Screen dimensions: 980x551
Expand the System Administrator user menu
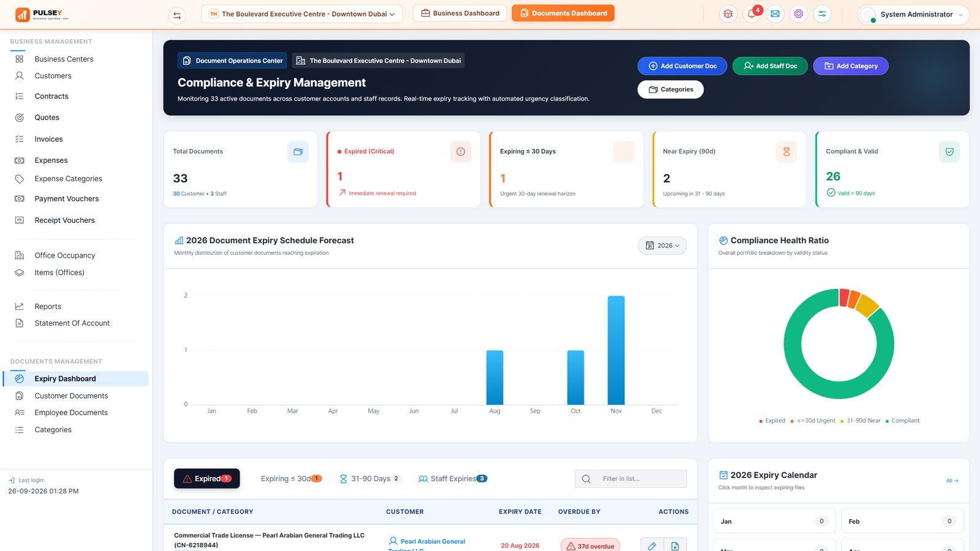913,15
